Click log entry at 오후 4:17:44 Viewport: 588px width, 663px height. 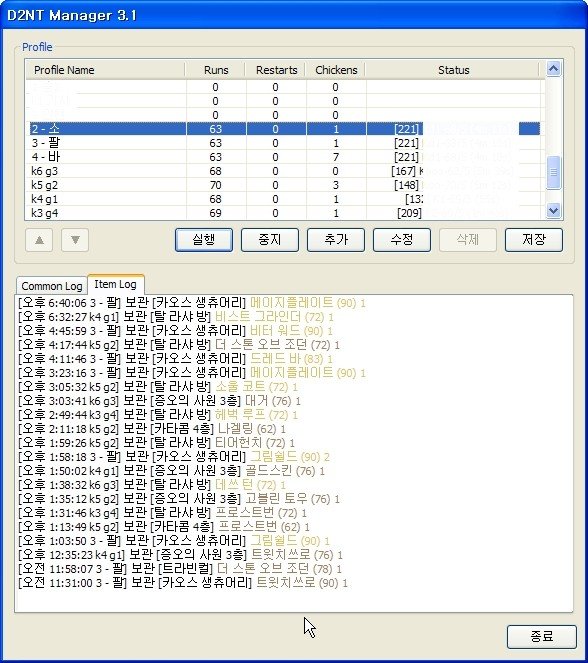tap(179, 345)
